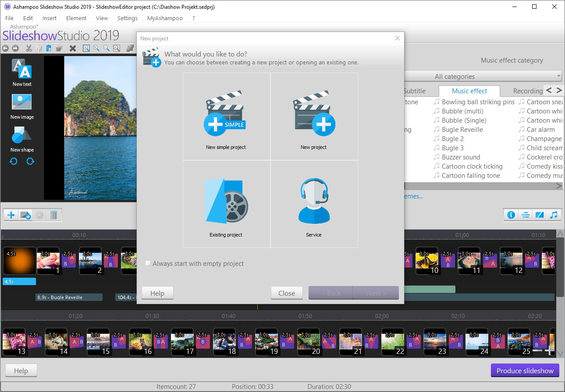The image size is (565, 392).
Task: Switch to the Subtitle tab
Action: click(415, 91)
